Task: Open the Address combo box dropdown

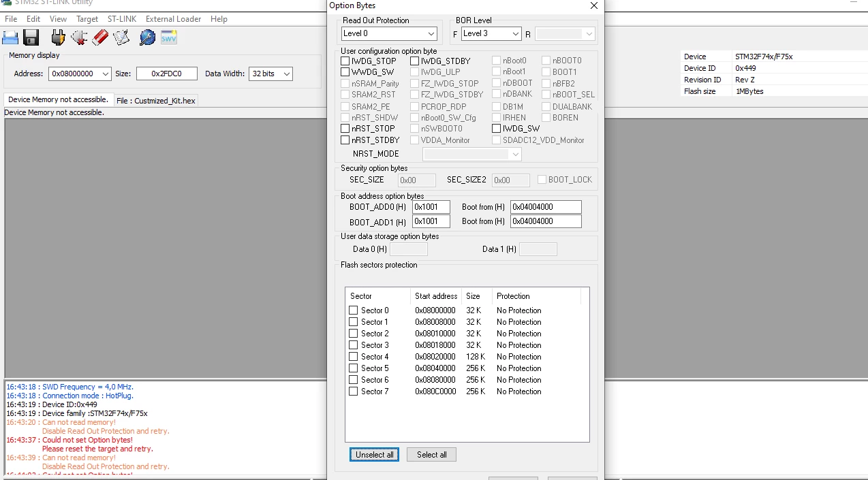Action: point(105,74)
